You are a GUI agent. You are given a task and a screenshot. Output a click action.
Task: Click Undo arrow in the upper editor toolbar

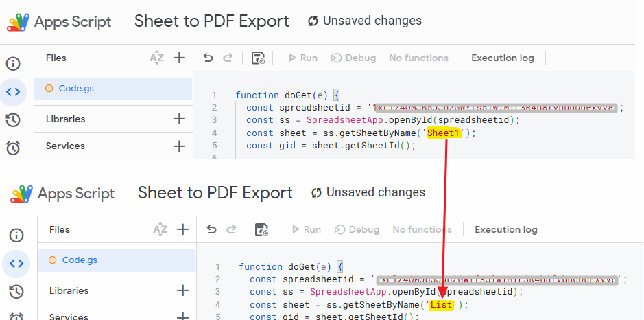[208, 58]
